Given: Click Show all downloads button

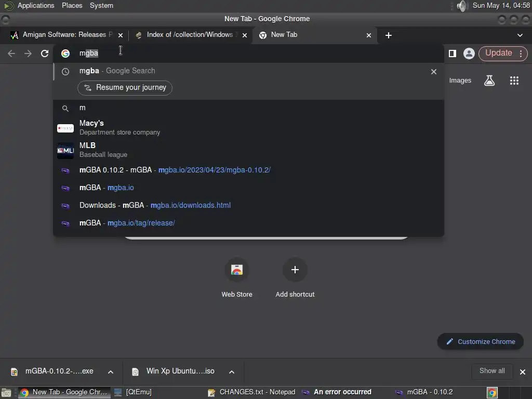Looking at the screenshot, I should (x=492, y=371).
